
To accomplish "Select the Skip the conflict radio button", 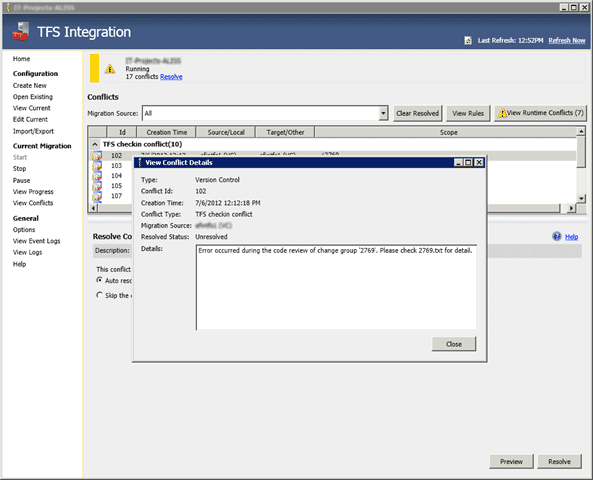I will 99,295.
